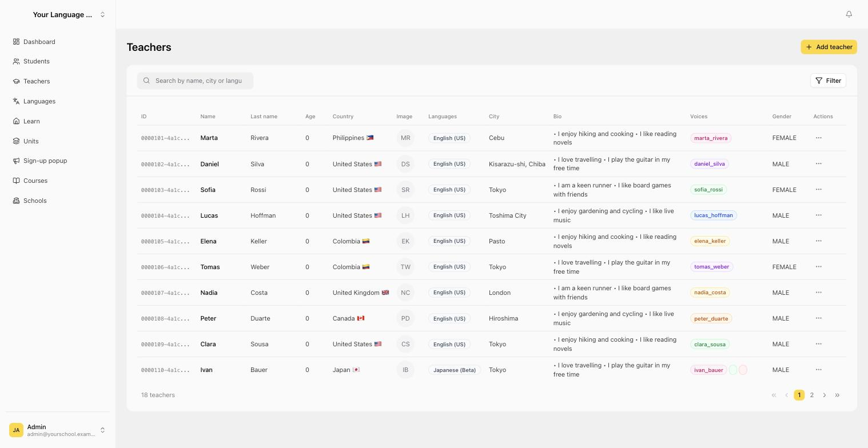This screenshot has height=448, width=868.
Task: Select page 1 in pagination
Action: click(x=799, y=395)
